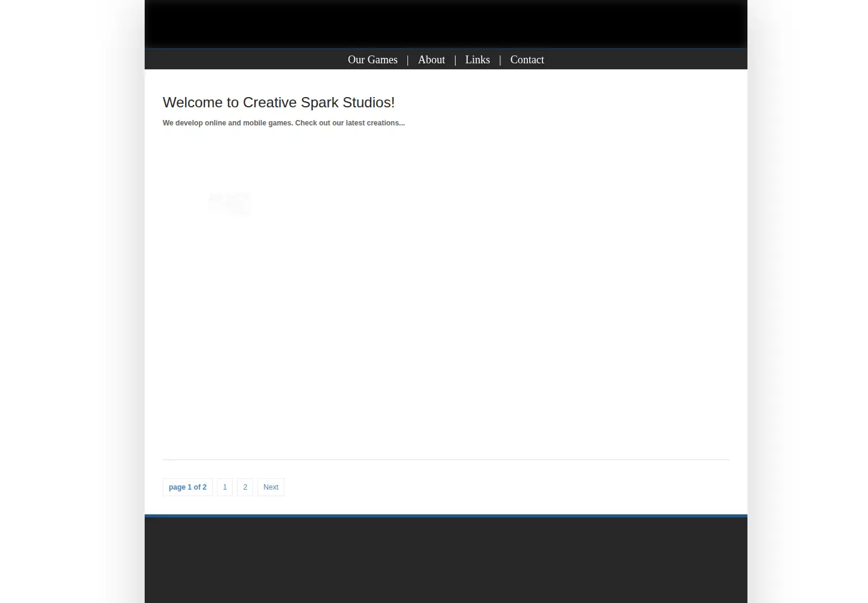This screenshot has width=868, height=603.
Task: Click page 1 in the pagination
Action: 225,487
